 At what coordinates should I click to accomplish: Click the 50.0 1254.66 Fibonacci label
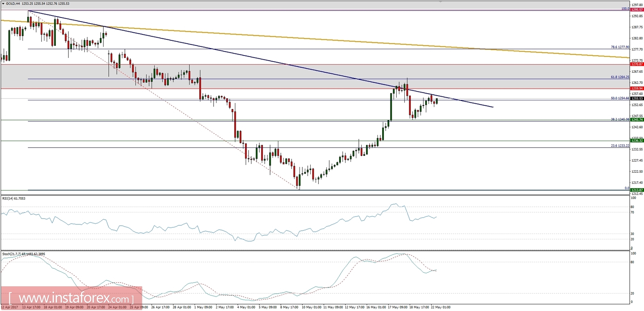point(620,98)
